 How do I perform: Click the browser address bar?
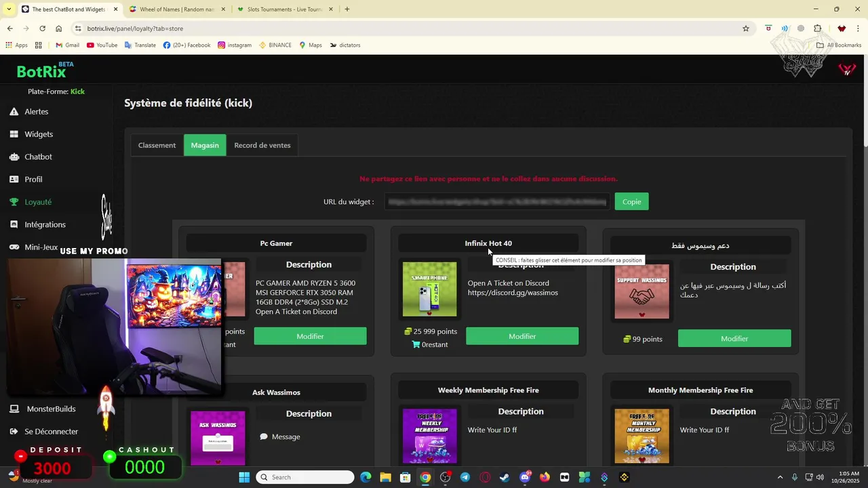tap(407, 28)
